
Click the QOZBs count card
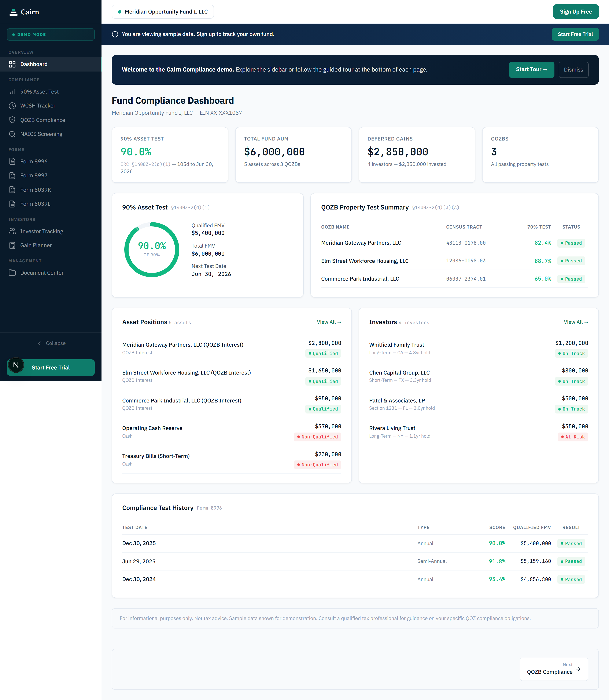(x=540, y=155)
